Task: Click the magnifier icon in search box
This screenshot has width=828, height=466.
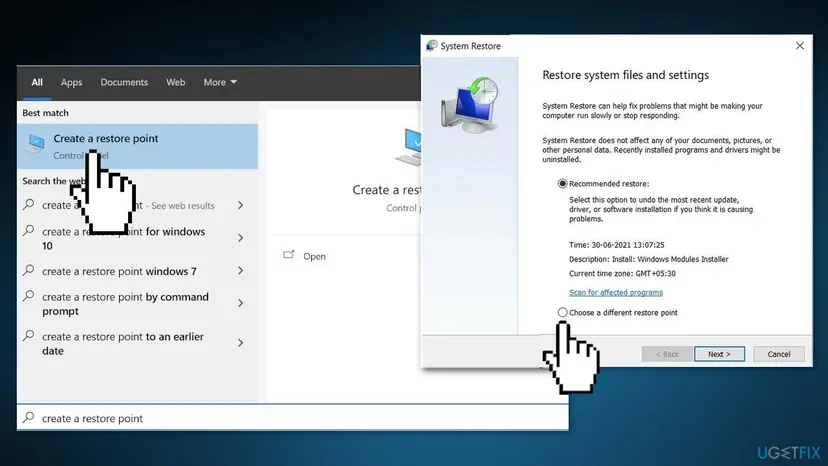Action: pyautogui.click(x=29, y=417)
